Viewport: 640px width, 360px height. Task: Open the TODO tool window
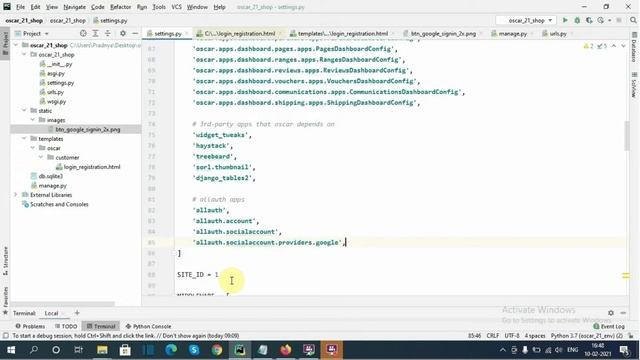[x=66, y=326]
